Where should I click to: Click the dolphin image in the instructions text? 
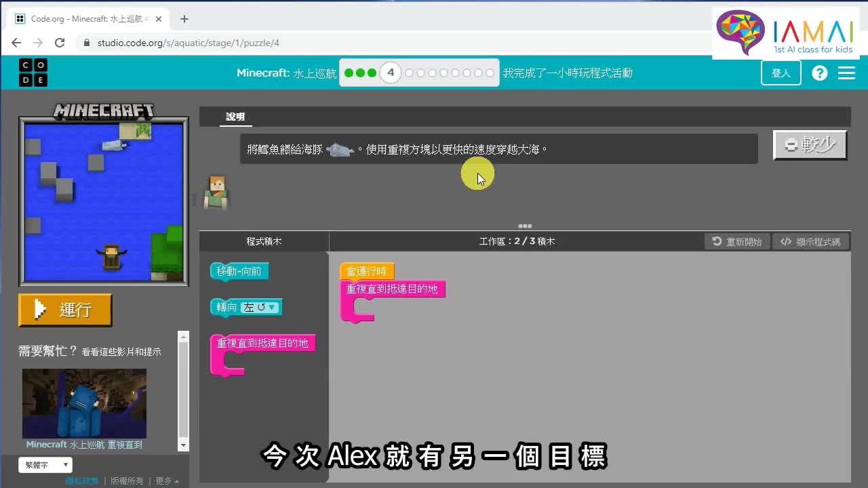pyautogui.click(x=340, y=150)
